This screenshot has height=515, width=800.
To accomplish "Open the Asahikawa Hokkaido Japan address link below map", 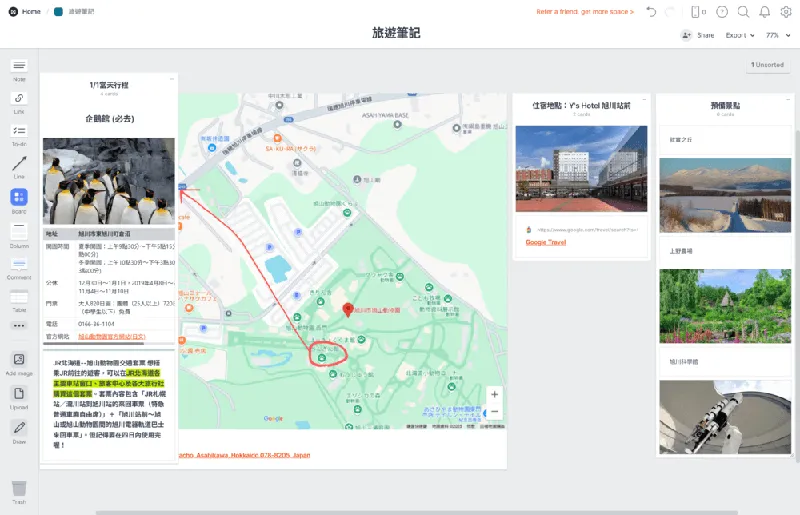I will [x=244, y=455].
